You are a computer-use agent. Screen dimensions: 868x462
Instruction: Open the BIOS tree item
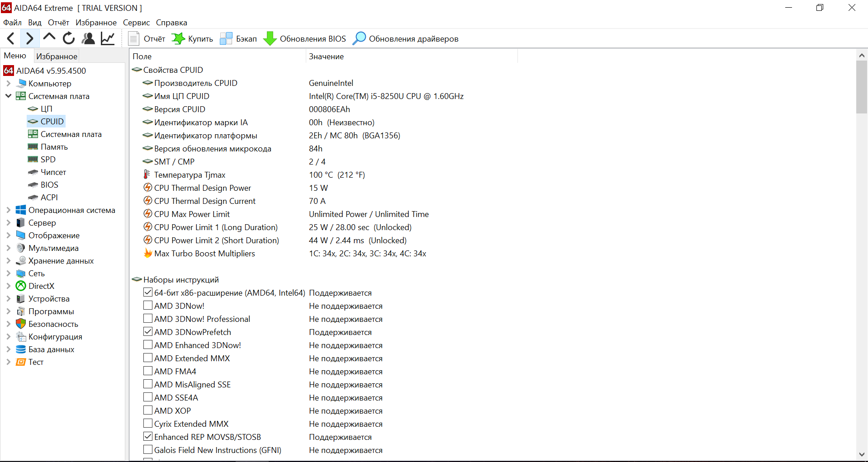[x=43, y=185]
